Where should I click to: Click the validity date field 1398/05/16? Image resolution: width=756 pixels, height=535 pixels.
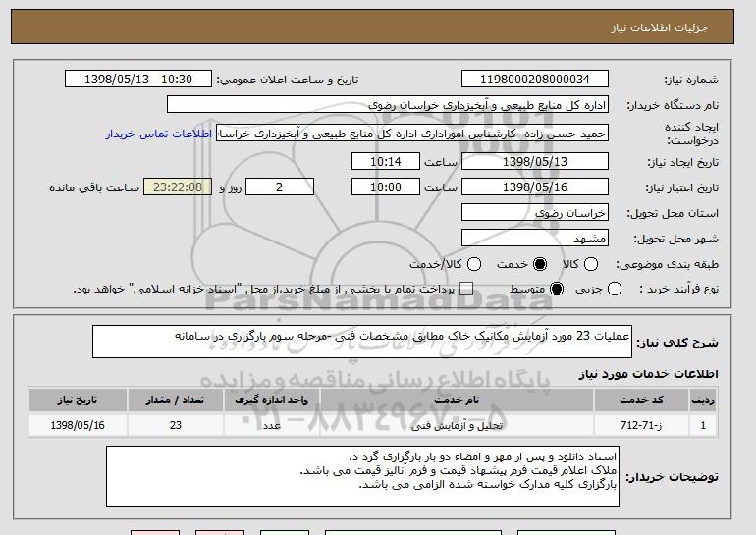(x=535, y=187)
